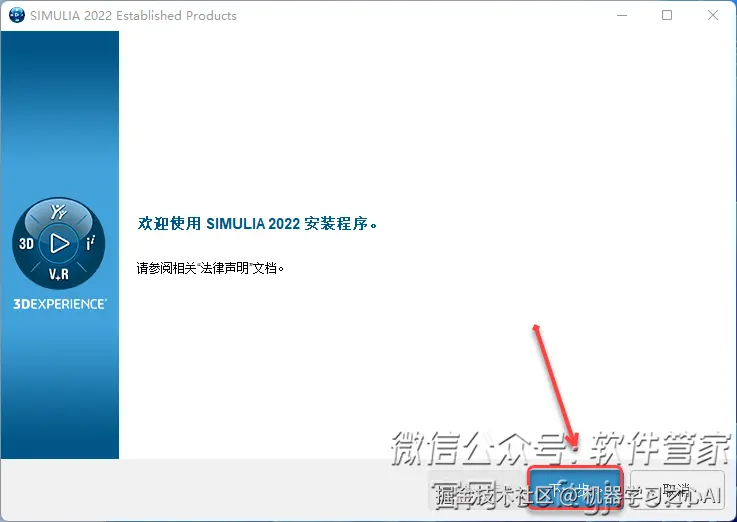
Task: Maximize the SIMULIA installer window
Action: [666, 16]
